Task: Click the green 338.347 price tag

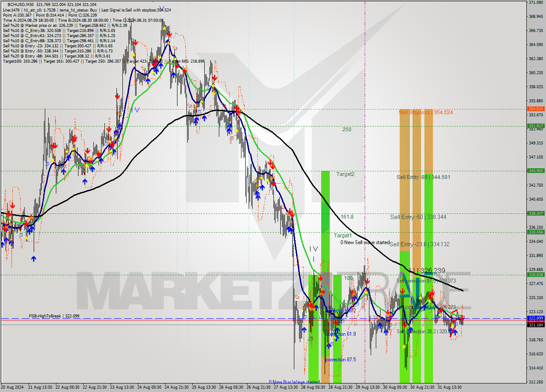Action: tap(536, 213)
